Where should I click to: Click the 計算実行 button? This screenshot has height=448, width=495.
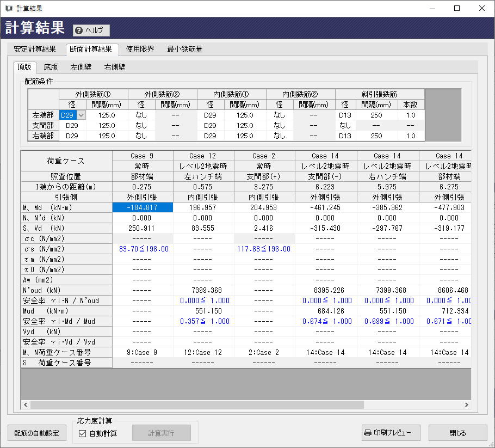[x=162, y=433]
